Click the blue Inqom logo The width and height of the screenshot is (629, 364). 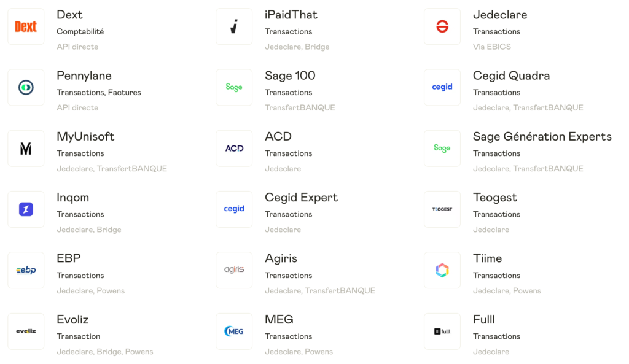click(x=26, y=209)
